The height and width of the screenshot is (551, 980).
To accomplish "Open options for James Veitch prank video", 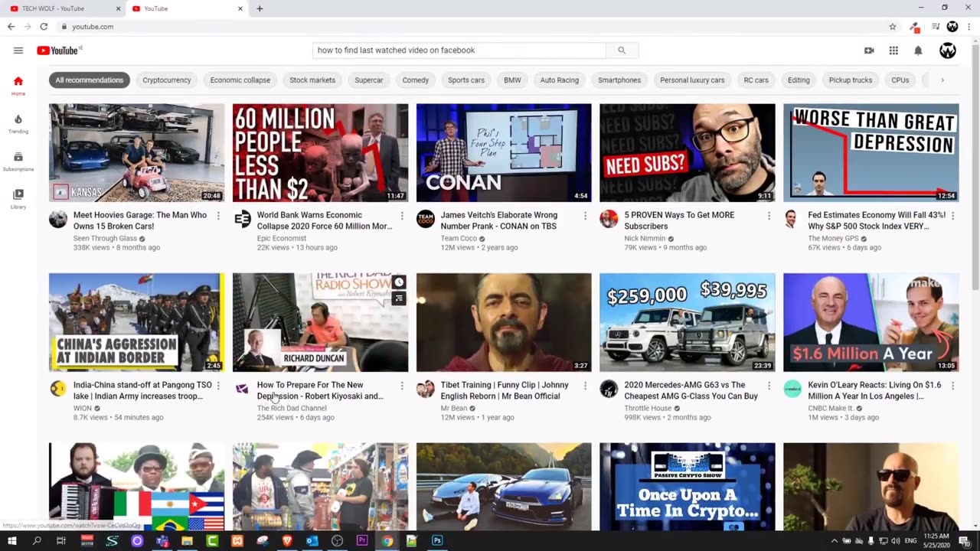I will coord(586,217).
